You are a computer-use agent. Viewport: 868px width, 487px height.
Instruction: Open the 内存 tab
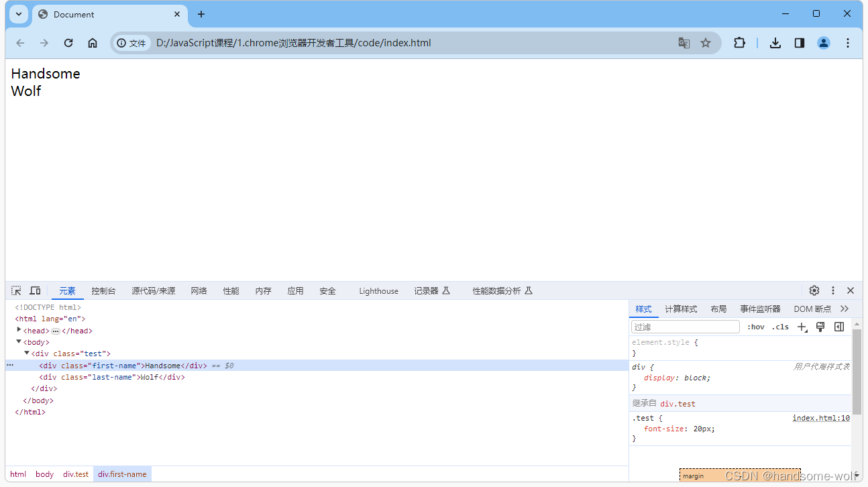pyautogui.click(x=264, y=291)
